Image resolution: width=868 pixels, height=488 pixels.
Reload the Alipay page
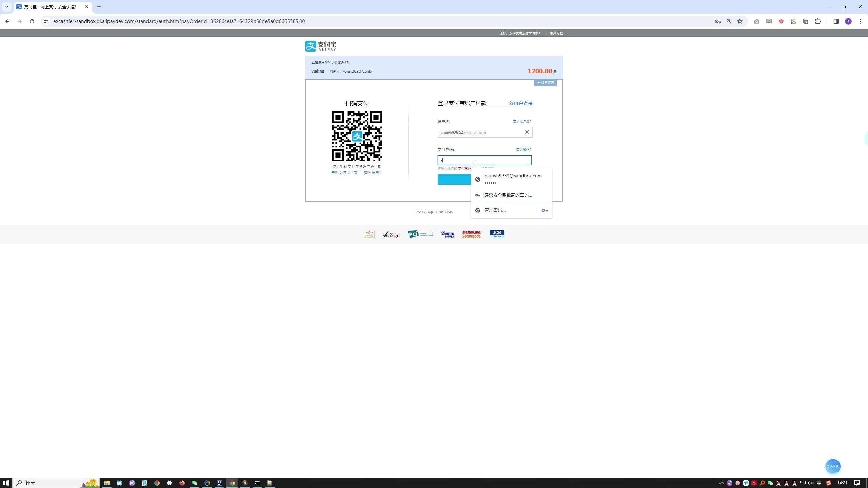point(32,21)
